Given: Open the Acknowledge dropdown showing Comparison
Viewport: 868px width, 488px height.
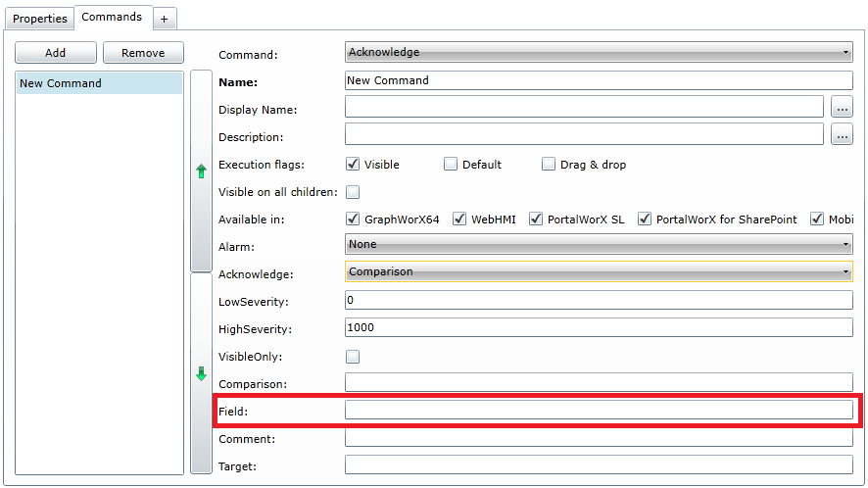Looking at the screenshot, I should click(599, 271).
